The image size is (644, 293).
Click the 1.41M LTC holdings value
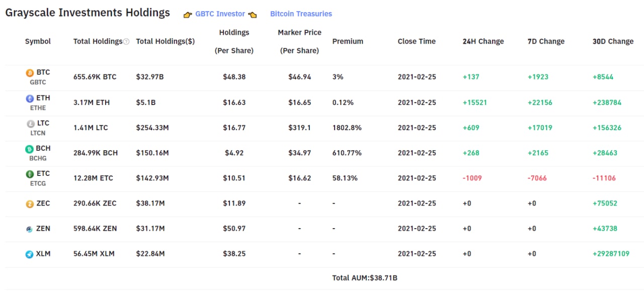[x=91, y=128]
